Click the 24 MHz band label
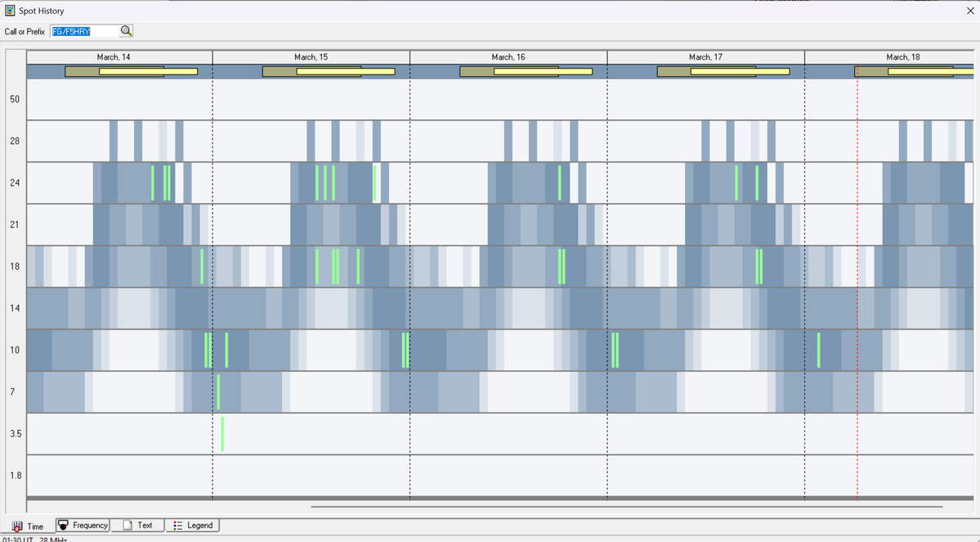 [x=15, y=182]
